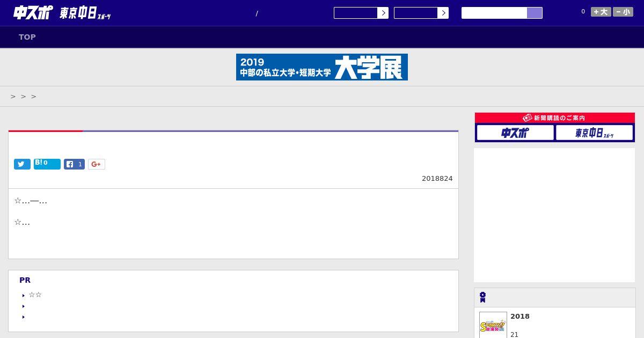Image resolution: width=644 pixels, height=338 pixels.
Task: Click the 新聞購読のご案内 banner header
Action: [555, 117]
